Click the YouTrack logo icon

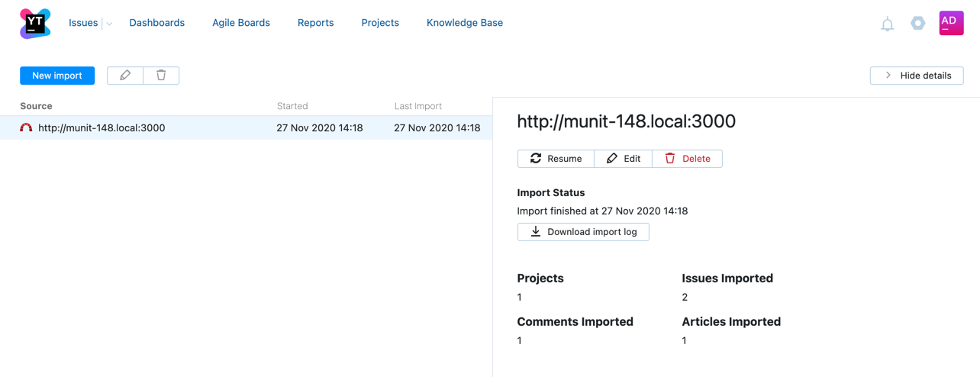coord(35,24)
